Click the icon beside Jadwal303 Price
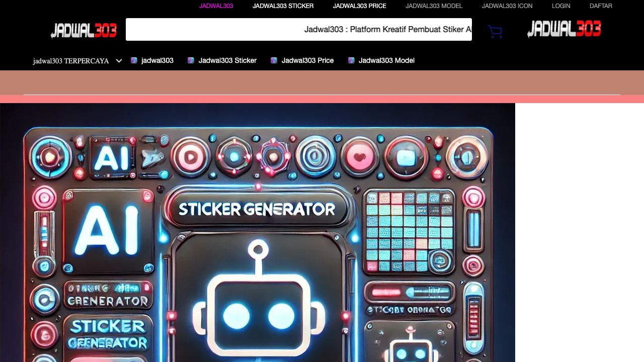644x362 pixels. click(x=274, y=60)
